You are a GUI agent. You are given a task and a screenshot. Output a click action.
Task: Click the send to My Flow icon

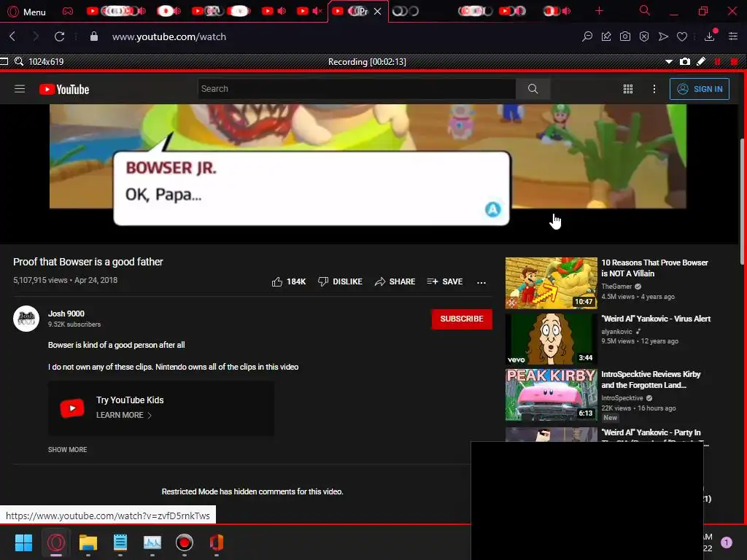click(663, 36)
